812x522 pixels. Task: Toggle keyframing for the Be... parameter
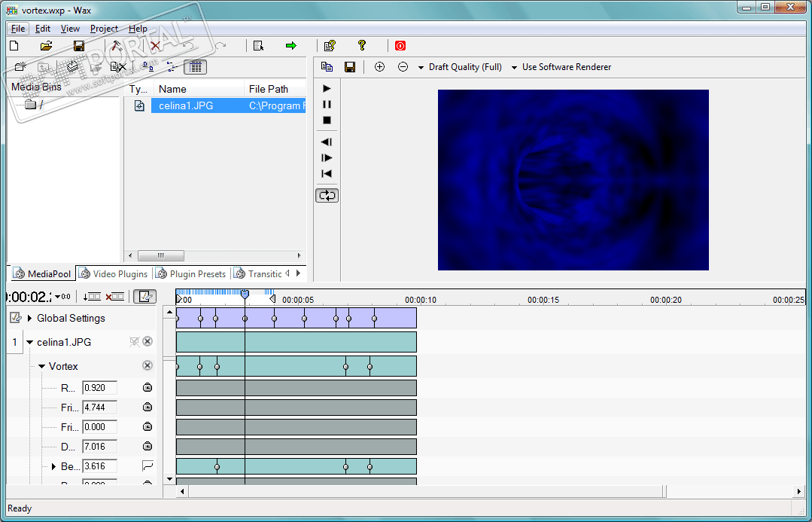point(147,466)
